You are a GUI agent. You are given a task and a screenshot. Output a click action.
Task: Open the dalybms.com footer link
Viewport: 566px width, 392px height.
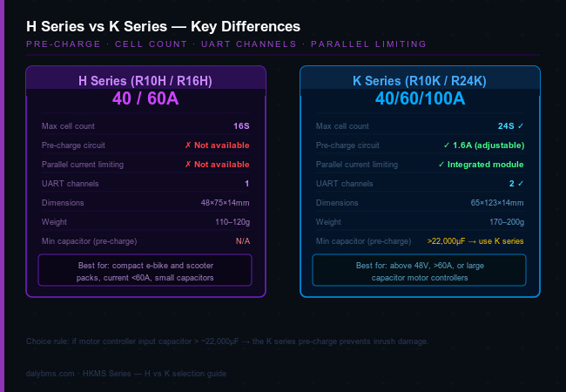pos(53,373)
